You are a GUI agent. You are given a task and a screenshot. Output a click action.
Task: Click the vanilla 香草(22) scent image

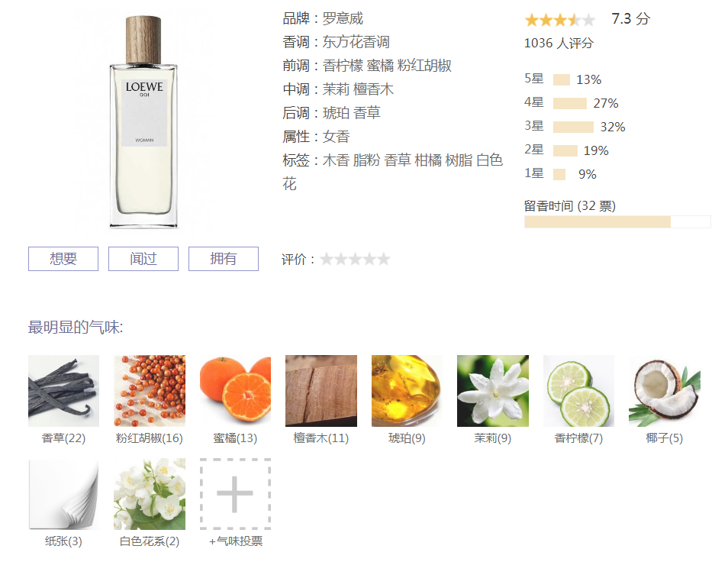pyautogui.click(x=63, y=391)
